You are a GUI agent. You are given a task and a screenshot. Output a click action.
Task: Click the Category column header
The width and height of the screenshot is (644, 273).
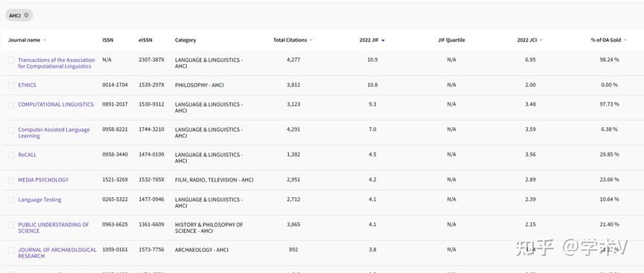(x=185, y=40)
